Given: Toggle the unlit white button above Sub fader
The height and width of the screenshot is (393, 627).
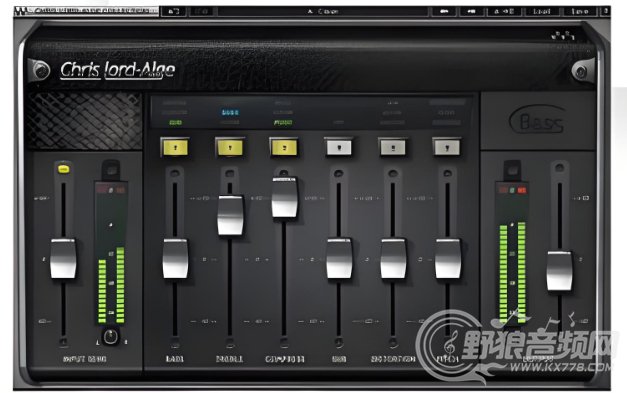Looking at the screenshot, I should [x=339, y=148].
